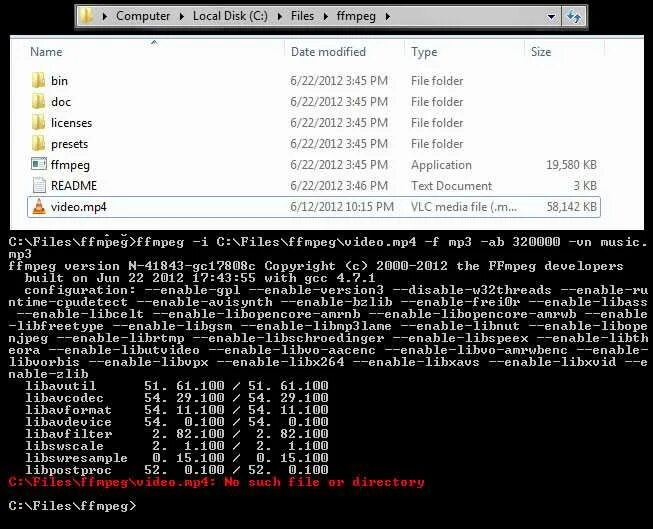The height and width of the screenshot is (529, 653).
Task: Sort by the Type column header
Action: pos(424,52)
